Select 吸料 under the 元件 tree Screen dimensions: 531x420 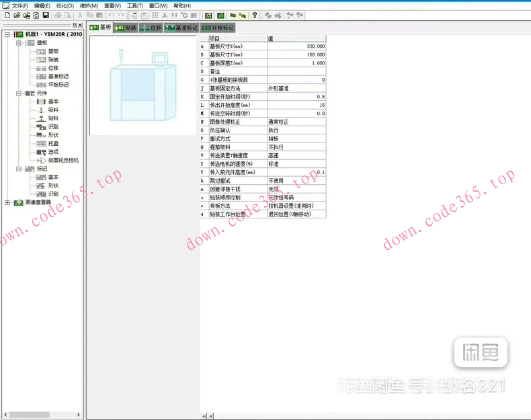(x=53, y=110)
